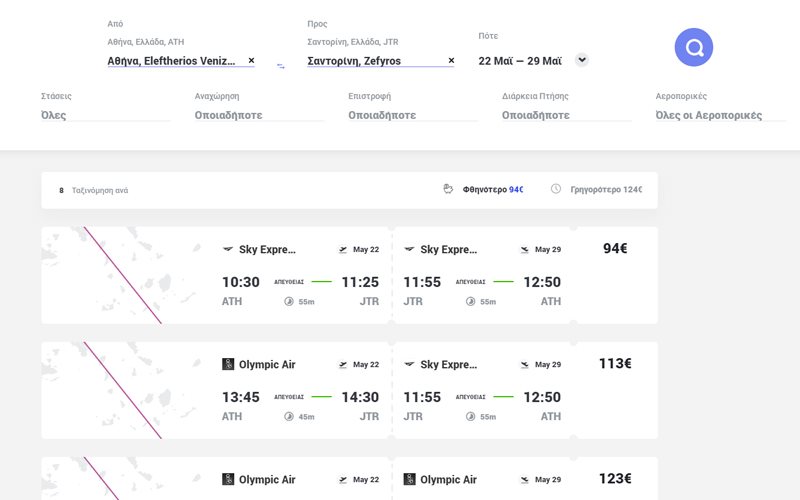Open the Στάσεις stops filter
Screen dimensions: 800x500
(x=105, y=115)
